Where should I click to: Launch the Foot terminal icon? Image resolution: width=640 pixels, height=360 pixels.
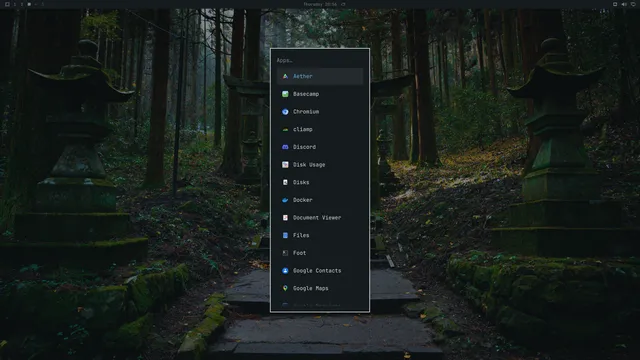pos(285,253)
